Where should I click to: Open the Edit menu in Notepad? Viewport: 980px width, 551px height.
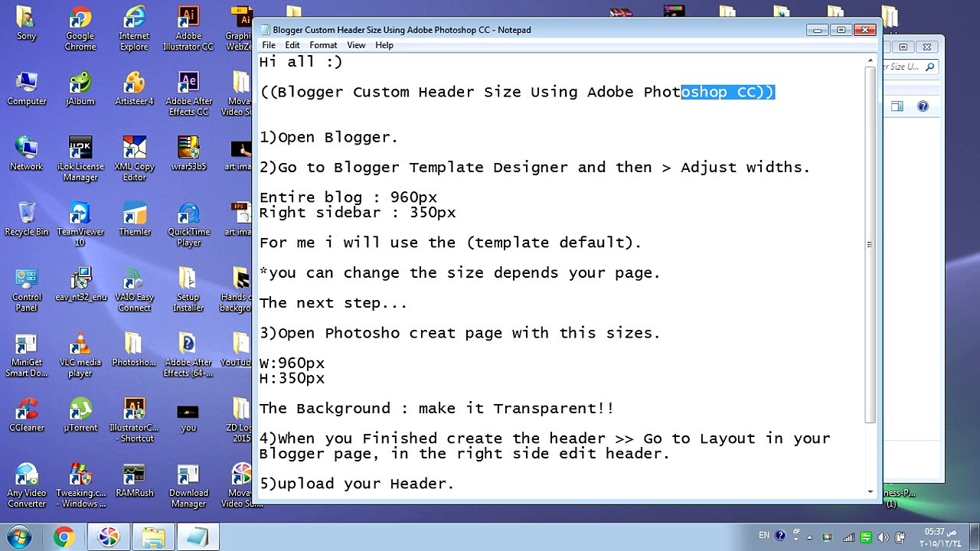coord(292,45)
